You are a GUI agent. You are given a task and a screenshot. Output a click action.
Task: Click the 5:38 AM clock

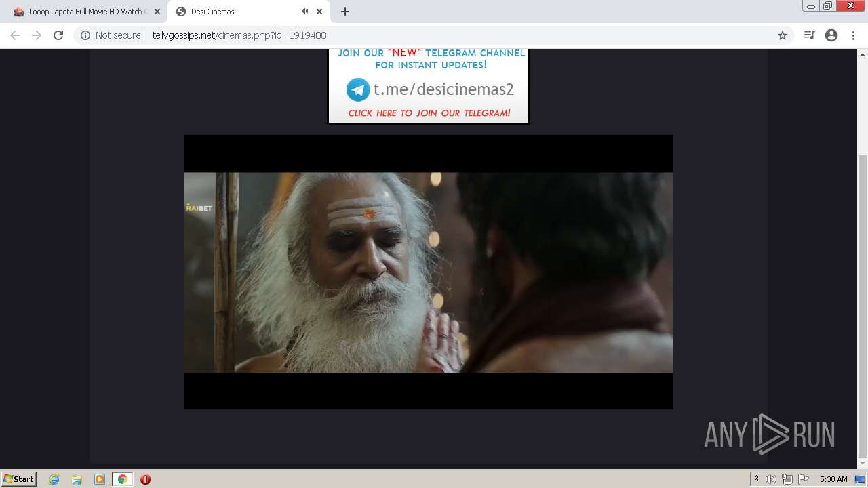pyautogui.click(x=833, y=479)
